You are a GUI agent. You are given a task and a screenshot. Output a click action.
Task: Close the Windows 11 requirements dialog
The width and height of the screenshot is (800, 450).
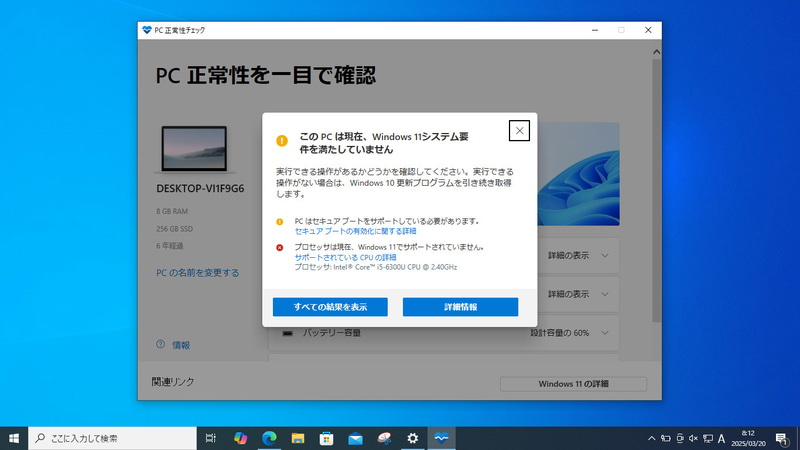point(519,131)
